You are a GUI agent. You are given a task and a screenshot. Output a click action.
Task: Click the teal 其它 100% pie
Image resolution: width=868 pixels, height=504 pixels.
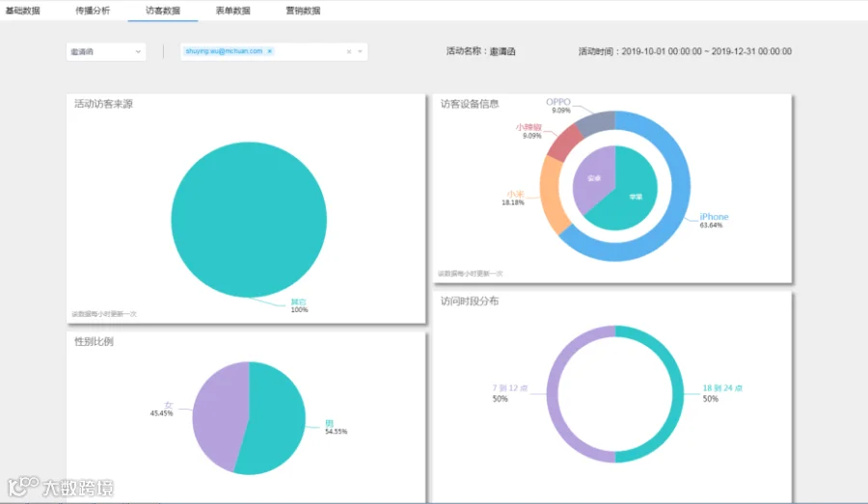249,220
